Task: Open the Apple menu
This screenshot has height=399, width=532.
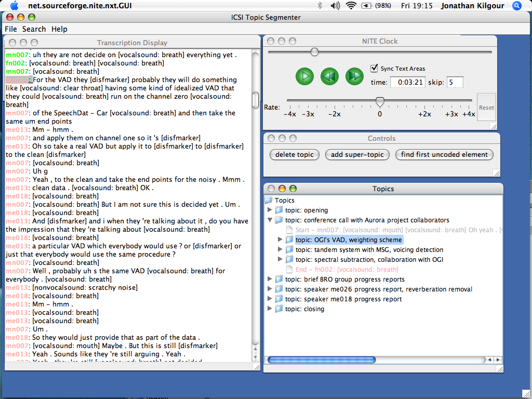Action: [14, 5]
